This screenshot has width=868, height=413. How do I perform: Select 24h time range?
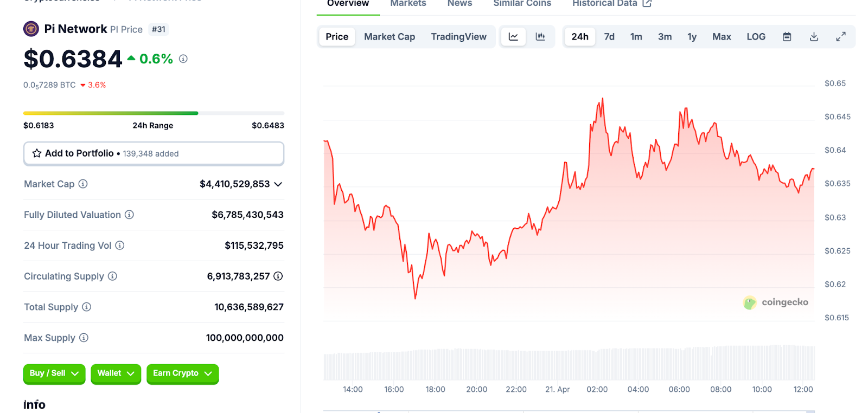pyautogui.click(x=580, y=36)
